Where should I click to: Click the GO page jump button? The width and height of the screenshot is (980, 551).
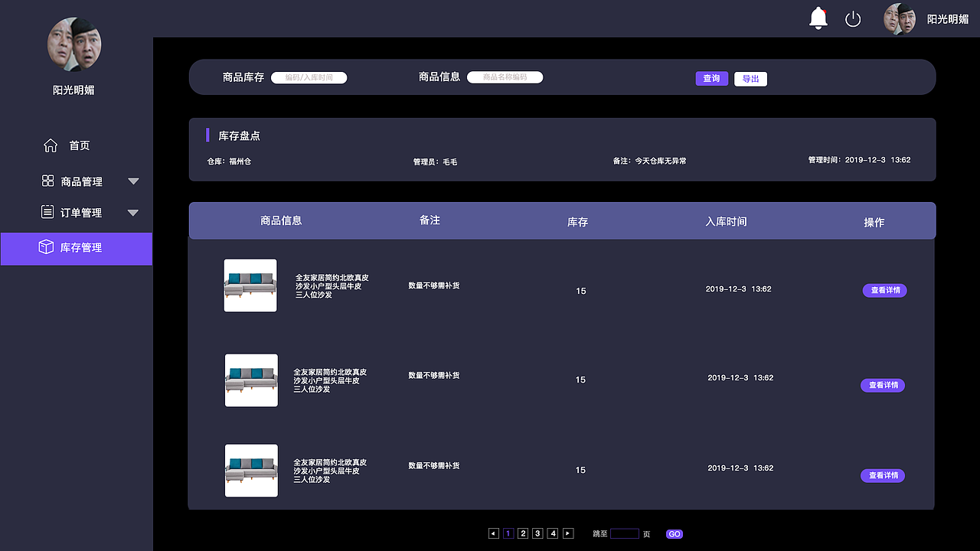(674, 533)
